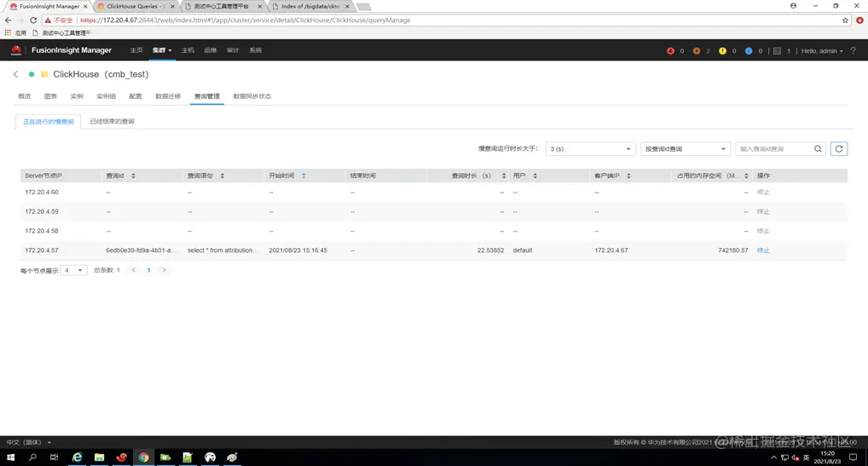Click query statement select * from attribution

(x=223, y=250)
